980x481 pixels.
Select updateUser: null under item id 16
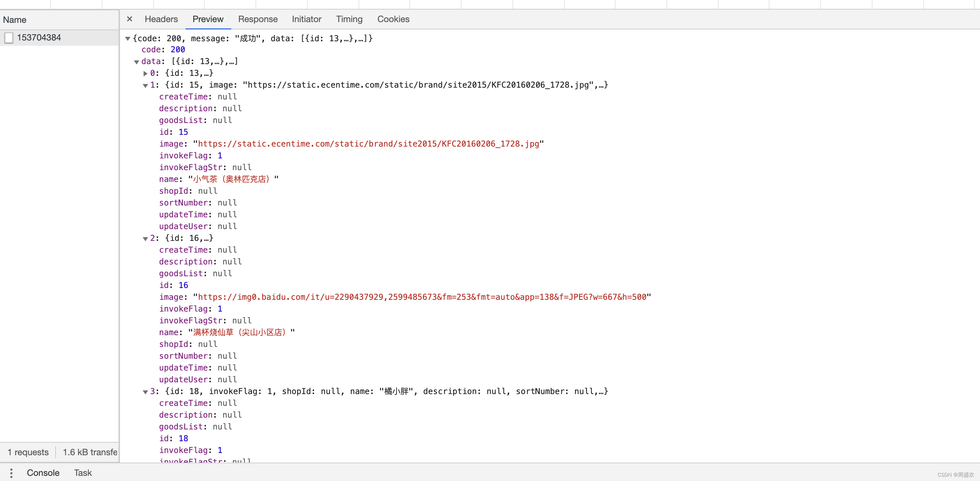pyautogui.click(x=198, y=379)
